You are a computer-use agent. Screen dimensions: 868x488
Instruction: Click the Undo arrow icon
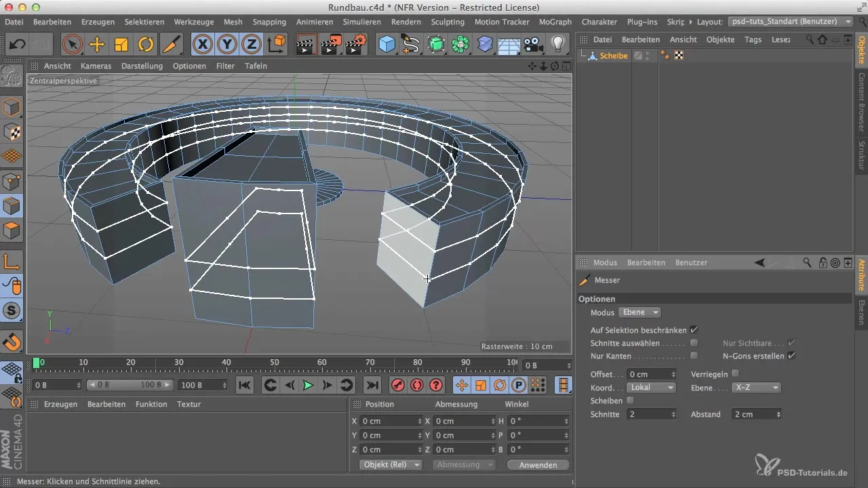[x=17, y=45]
